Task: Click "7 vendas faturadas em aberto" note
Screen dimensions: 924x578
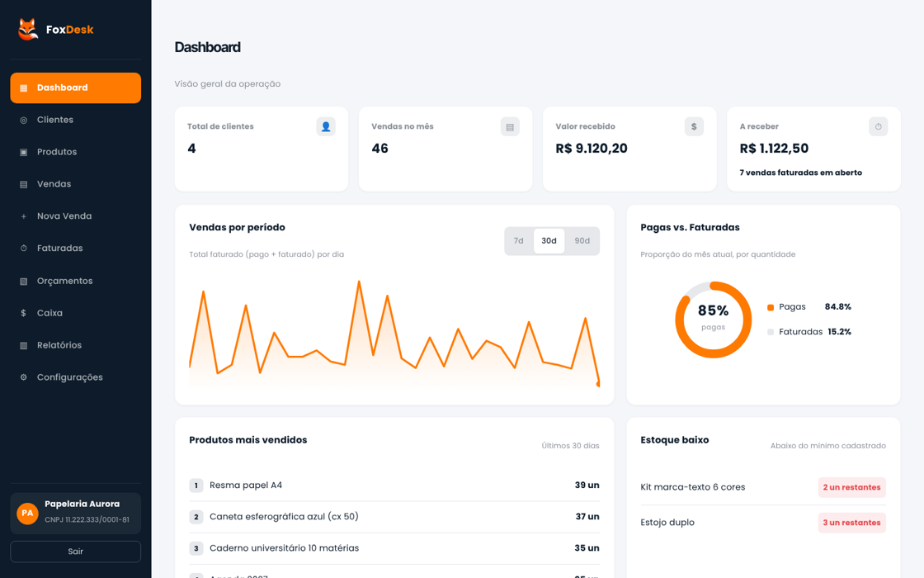Action: pos(801,173)
